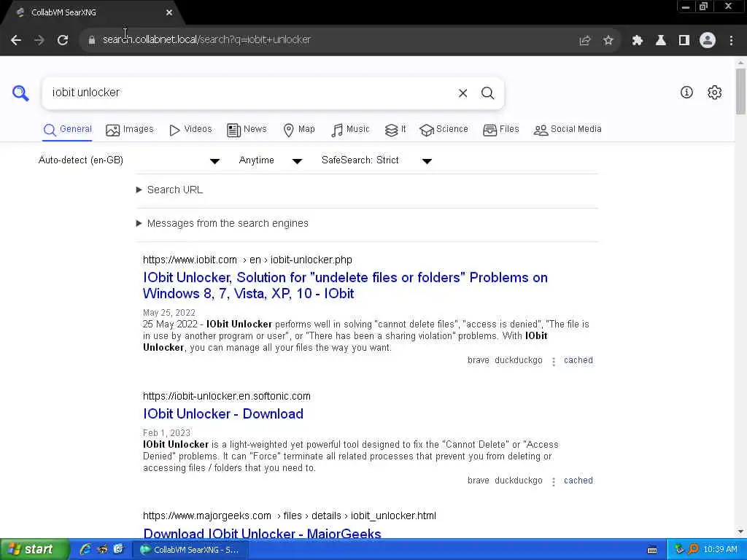Click the orange magnifier tray icon
747x560 pixels.
pos(693,550)
